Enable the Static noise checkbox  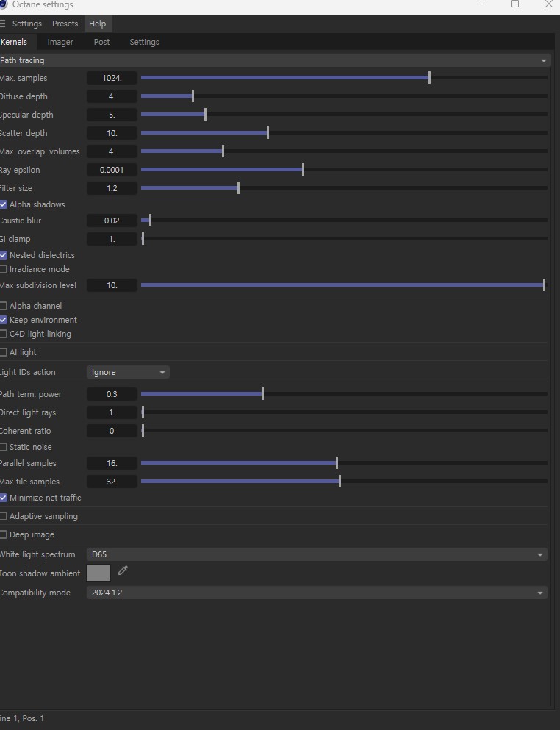pyautogui.click(x=3, y=447)
